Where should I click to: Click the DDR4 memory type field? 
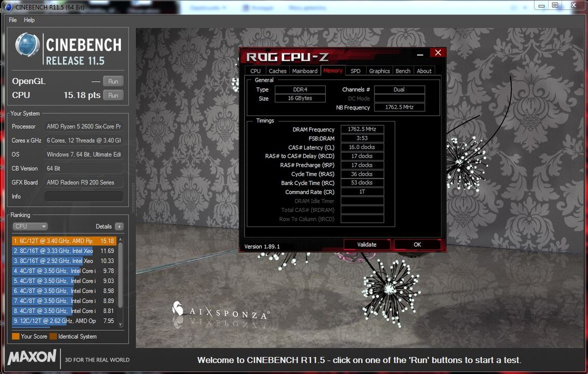pos(300,90)
